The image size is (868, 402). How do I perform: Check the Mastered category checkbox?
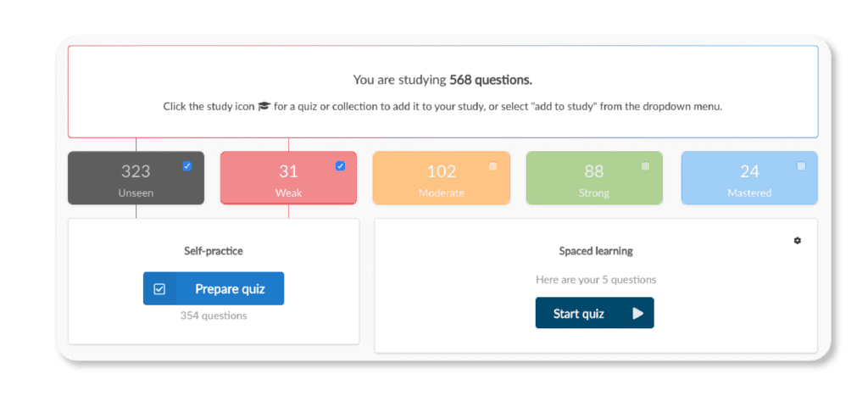pos(801,166)
